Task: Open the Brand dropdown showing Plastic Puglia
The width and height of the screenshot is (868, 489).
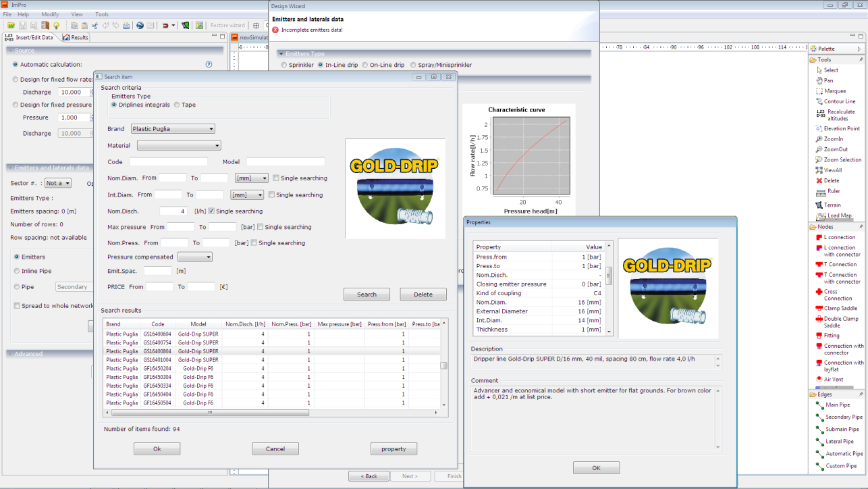Action: 173,129
